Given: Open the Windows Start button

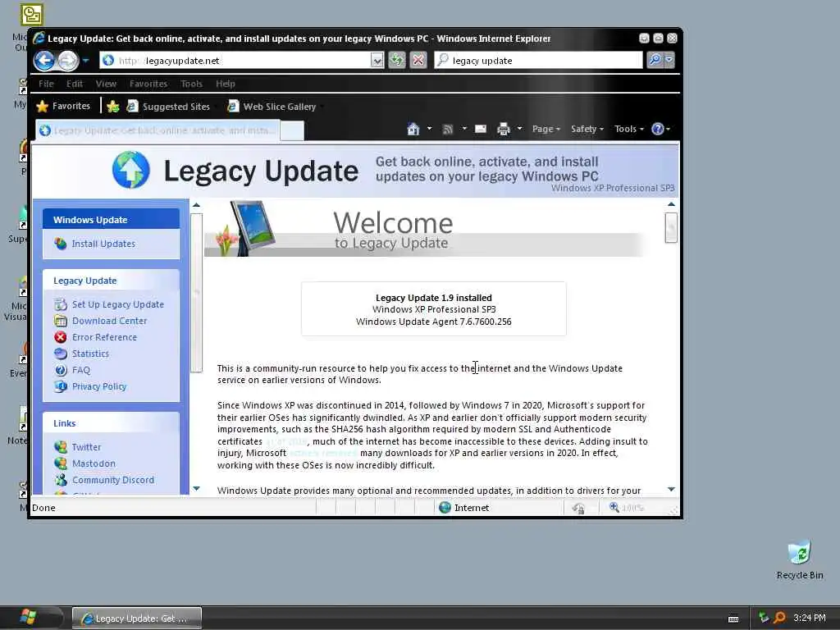Looking at the screenshot, I should point(27,618).
